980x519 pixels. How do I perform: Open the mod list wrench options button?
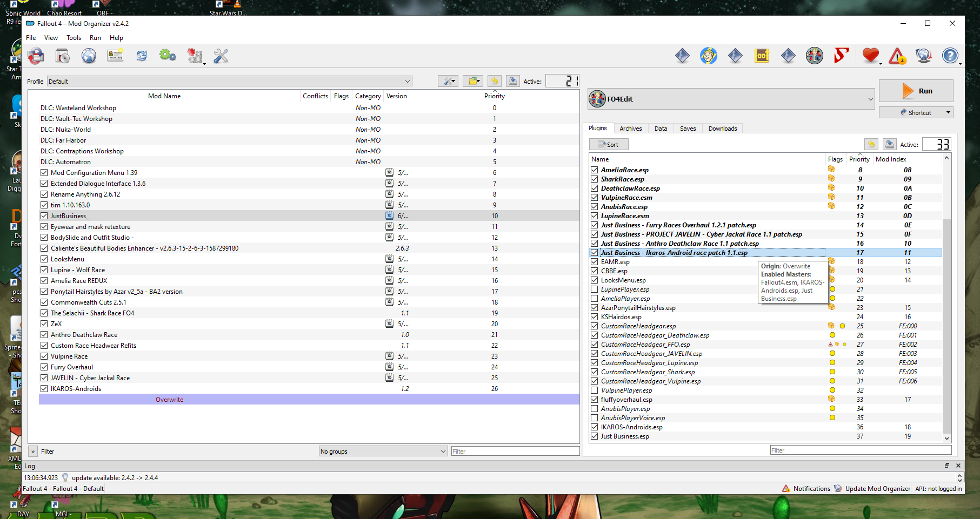coord(448,81)
